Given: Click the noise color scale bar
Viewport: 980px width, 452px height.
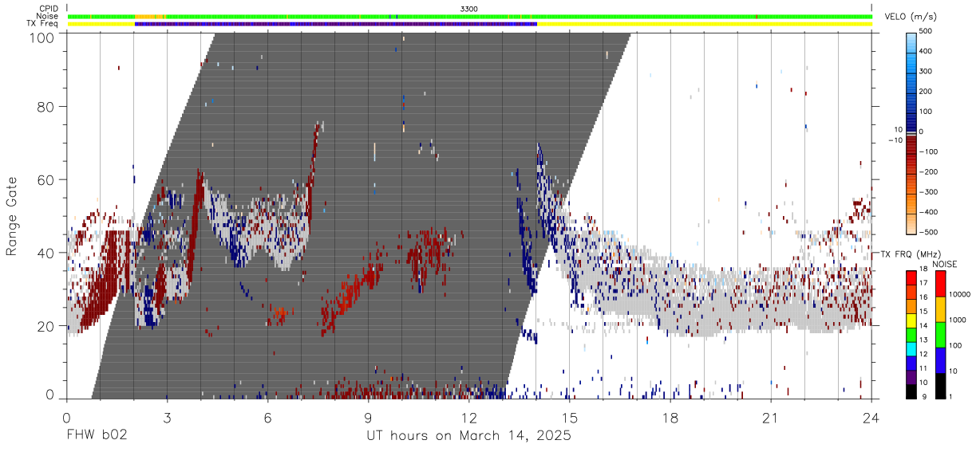Looking at the screenshot, I should [941, 334].
